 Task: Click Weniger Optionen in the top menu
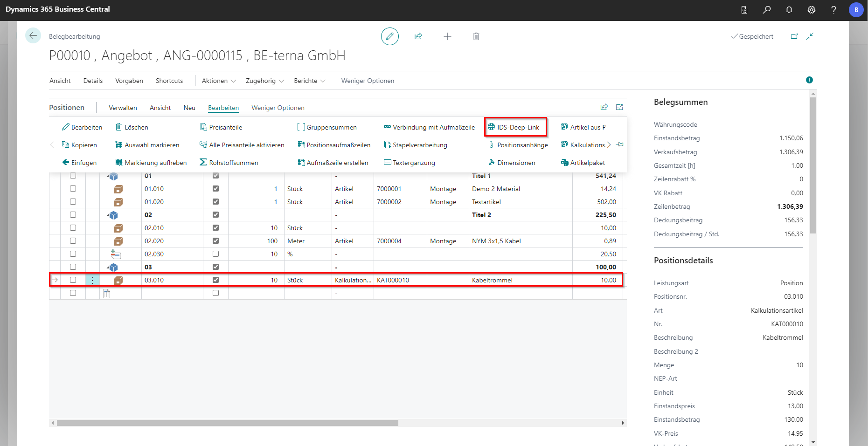[x=368, y=81]
